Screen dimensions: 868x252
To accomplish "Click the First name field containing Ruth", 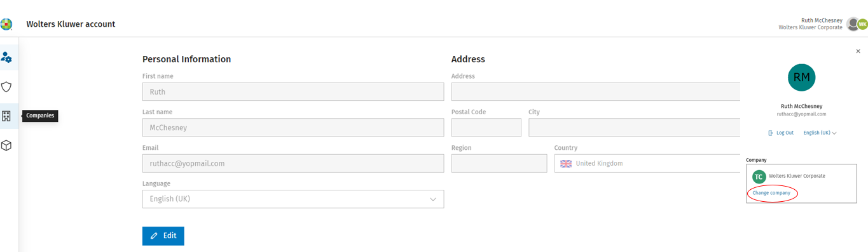I will pos(293,91).
